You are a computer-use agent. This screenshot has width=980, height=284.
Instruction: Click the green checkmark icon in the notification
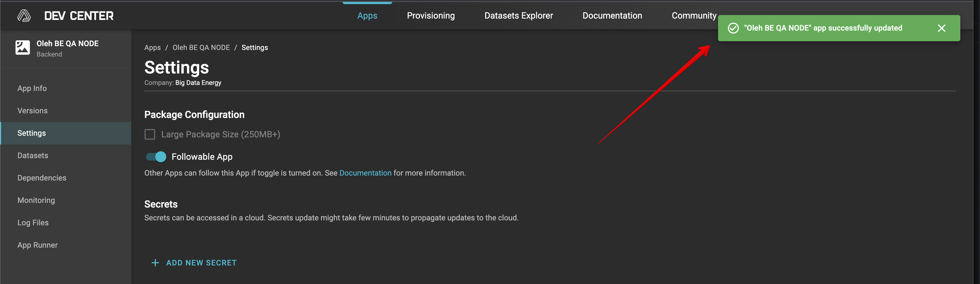(x=733, y=28)
